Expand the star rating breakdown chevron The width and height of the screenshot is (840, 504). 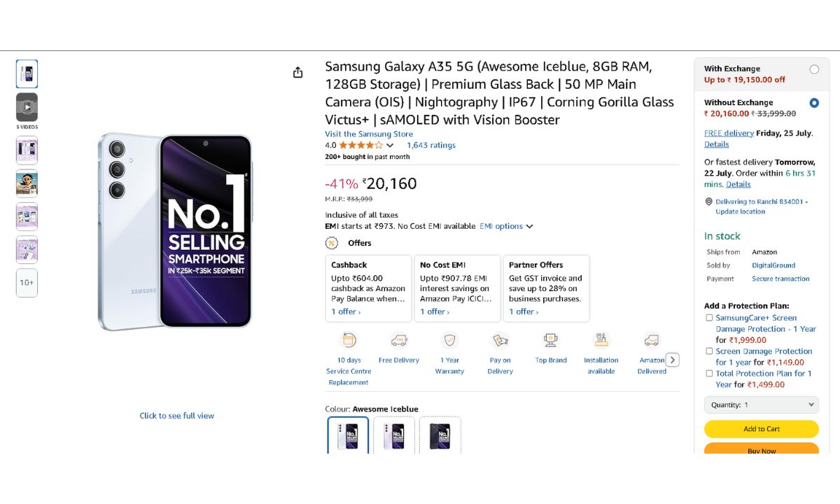390,146
